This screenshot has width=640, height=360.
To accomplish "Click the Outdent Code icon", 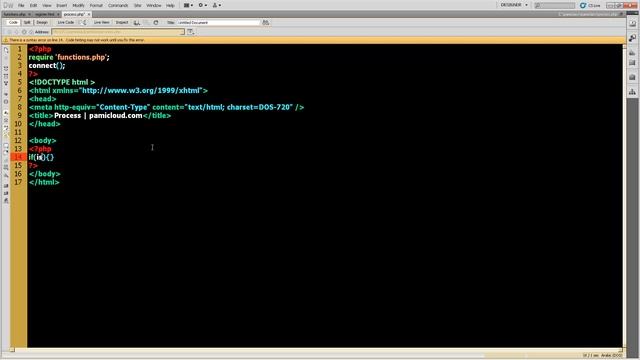I will tap(6, 193).
